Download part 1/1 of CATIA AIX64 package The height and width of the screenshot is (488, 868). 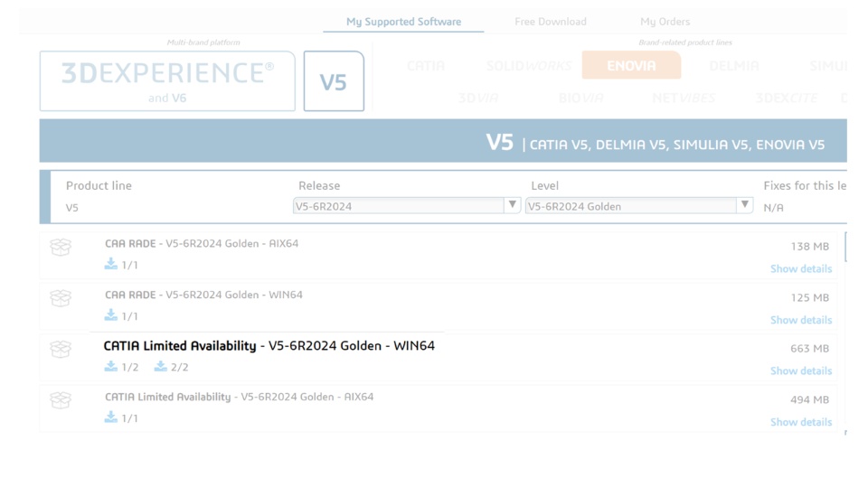[x=111, y=418]
